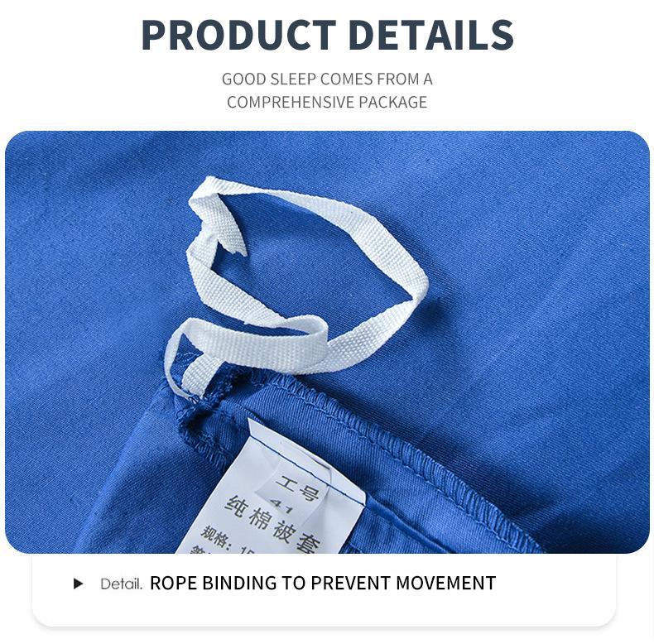Click the word "DETAILS" in the heading
The height and width of the screenshot is (644, 654).
pyautogui.click(x=430, y=35)
